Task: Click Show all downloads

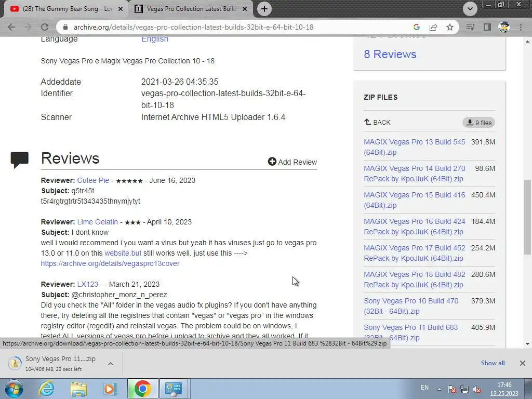Action: click(493, 363)
